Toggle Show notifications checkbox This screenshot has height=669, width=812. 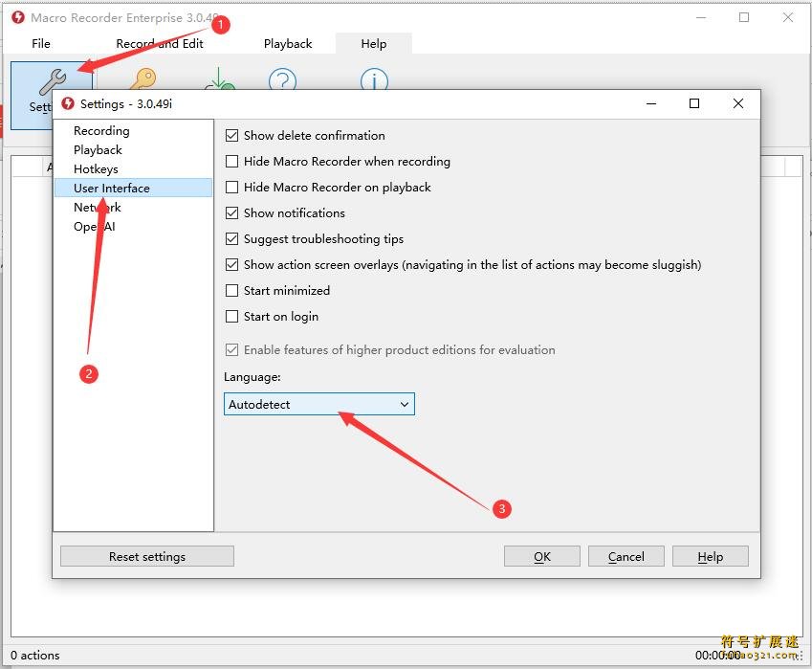(x=232, y=213)
